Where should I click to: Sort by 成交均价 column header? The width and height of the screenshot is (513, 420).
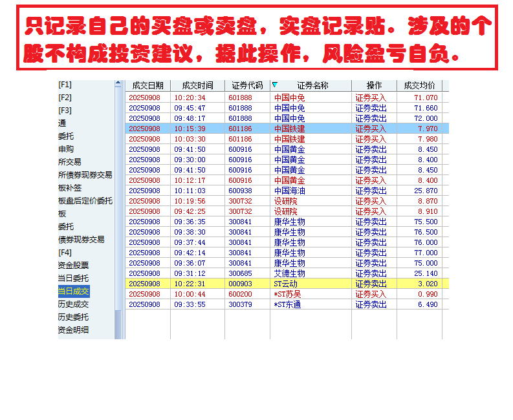(419, 86)
